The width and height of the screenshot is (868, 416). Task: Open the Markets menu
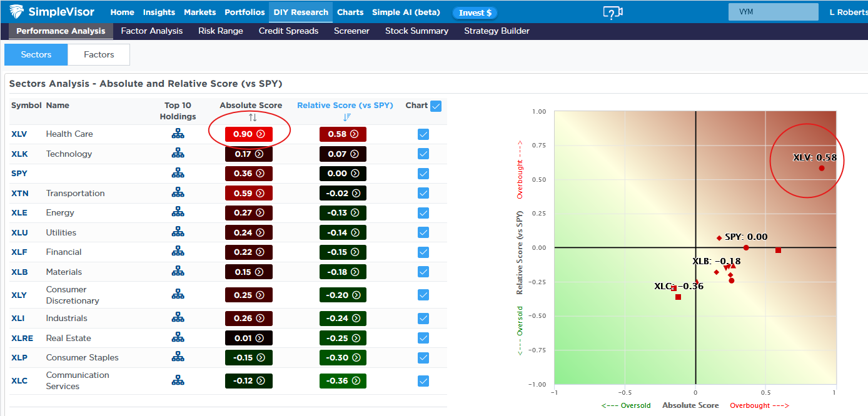pyautogui.click(x=200, y=11)
